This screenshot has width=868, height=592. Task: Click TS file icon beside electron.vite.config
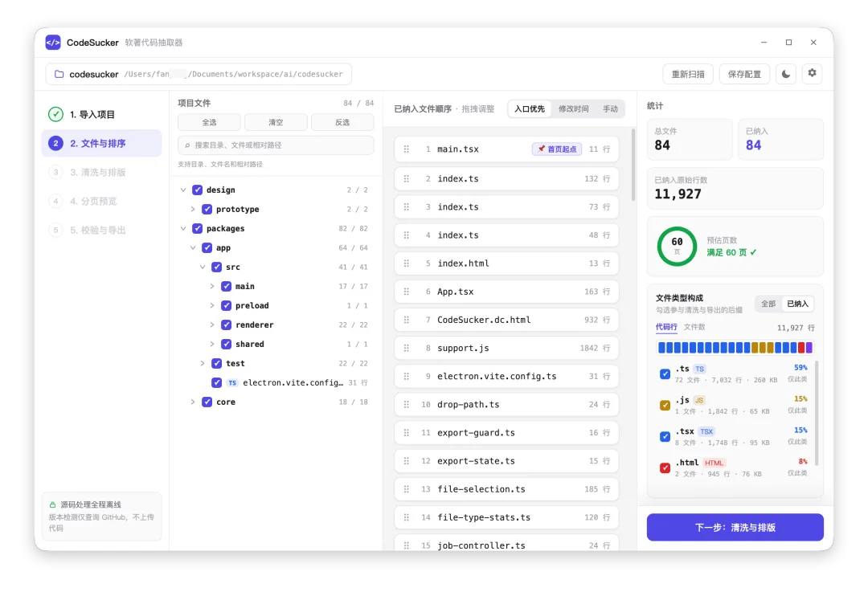[x=232, y=383]
